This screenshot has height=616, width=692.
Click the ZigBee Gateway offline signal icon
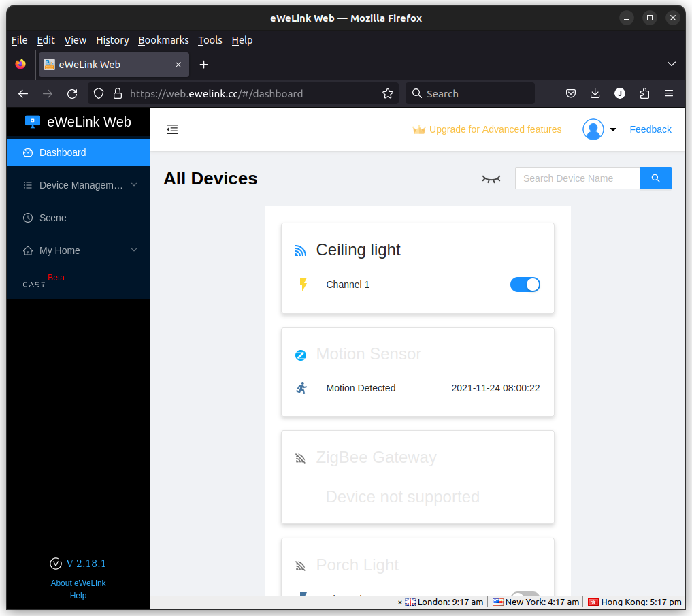[x=301, y=458]
